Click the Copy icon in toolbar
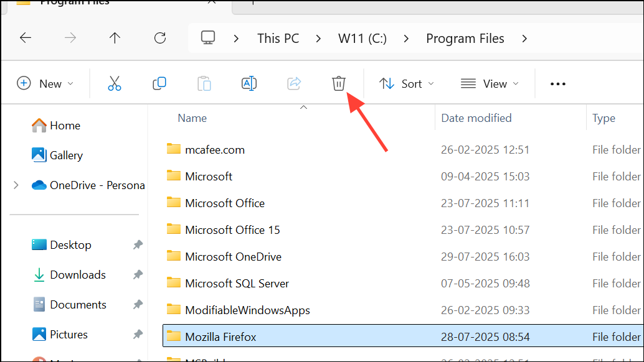 point(159,83)
